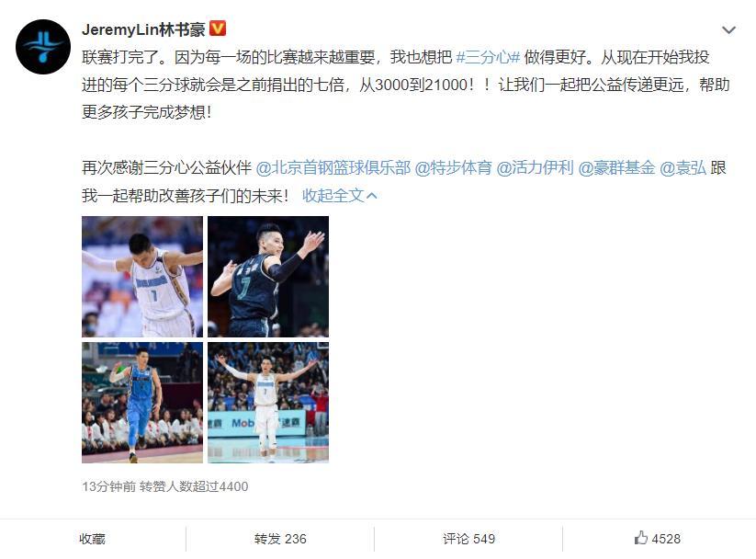View the arms-spread bottom-right photo
Viewport: 756px width, 559px height.
(x=268, y=403)
